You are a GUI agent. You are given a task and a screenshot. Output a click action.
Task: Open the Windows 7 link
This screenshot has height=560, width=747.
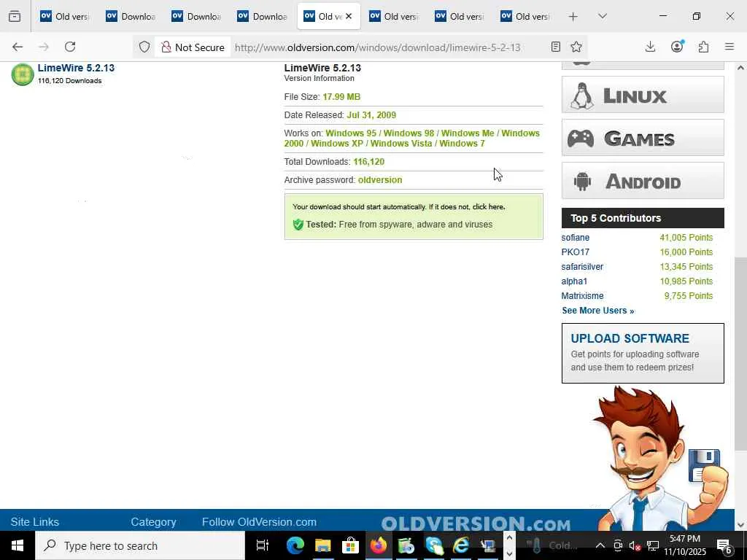tap(462, 144)
